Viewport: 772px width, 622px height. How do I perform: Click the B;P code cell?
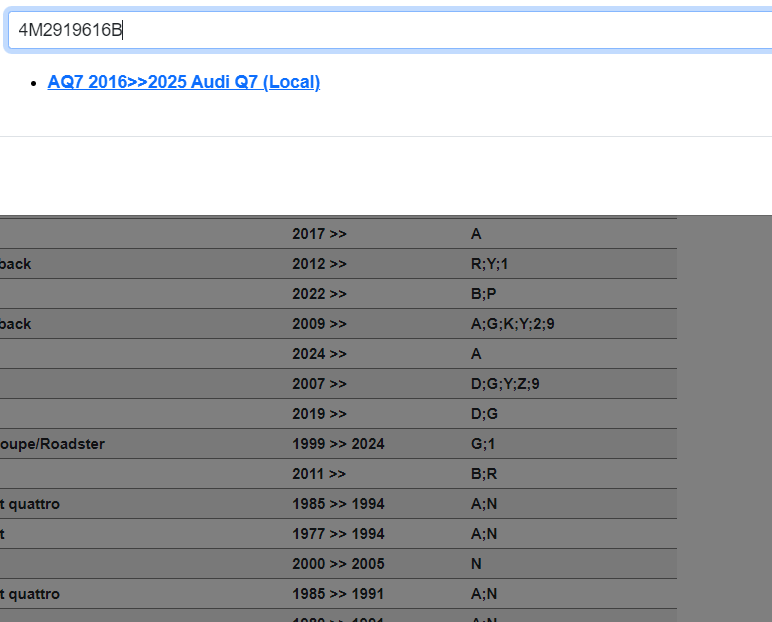[x=483, y=294]
